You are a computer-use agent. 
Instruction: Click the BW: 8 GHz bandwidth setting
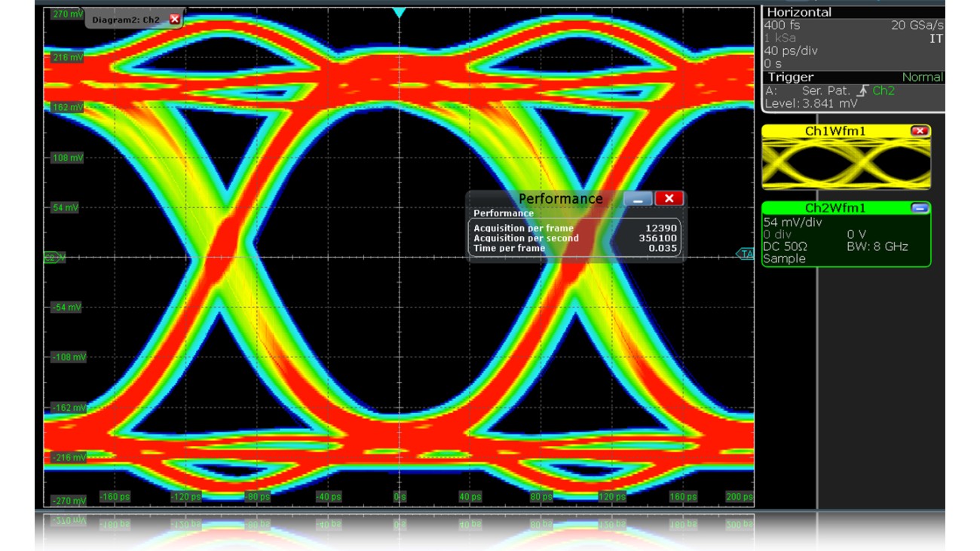click(877, 246)
